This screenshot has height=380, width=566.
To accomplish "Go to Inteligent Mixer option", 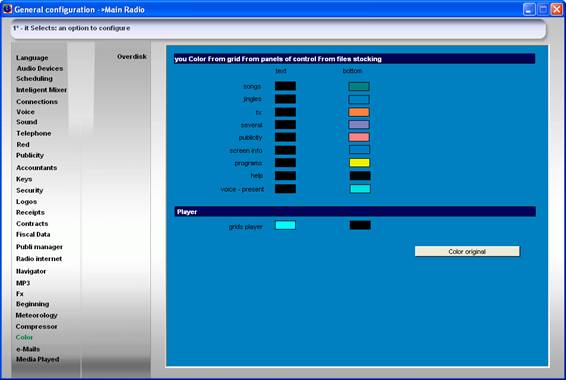I will click(41, 90).
